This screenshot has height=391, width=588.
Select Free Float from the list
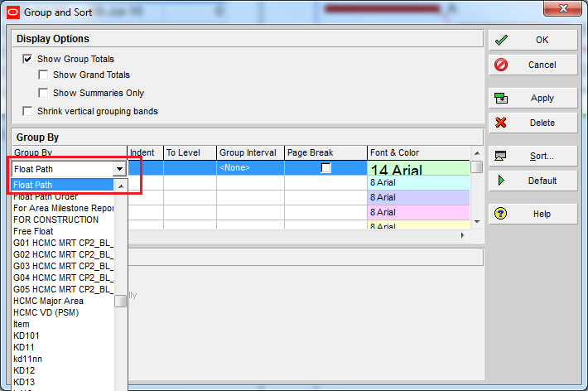pos(34,231)
